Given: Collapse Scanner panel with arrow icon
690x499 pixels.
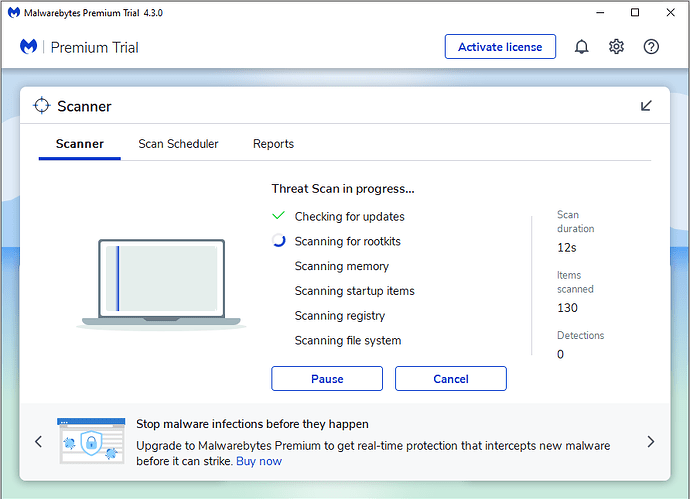Looking at the screenshot, I should click(x=646, y=106).
